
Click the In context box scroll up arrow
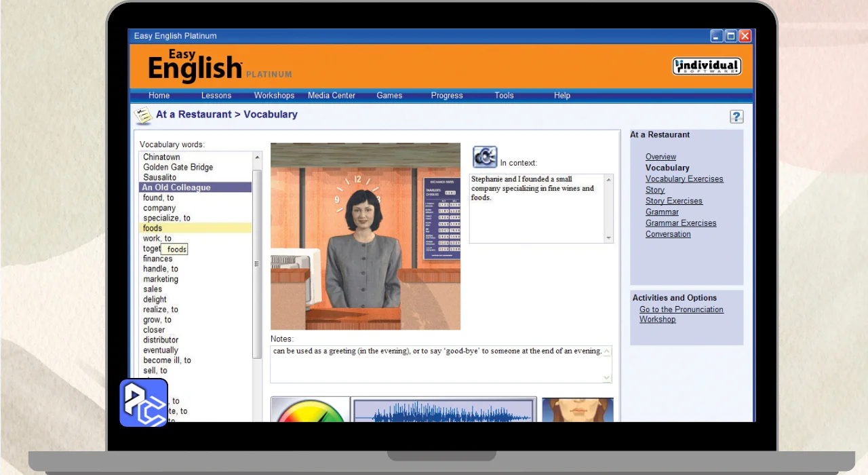608,180
